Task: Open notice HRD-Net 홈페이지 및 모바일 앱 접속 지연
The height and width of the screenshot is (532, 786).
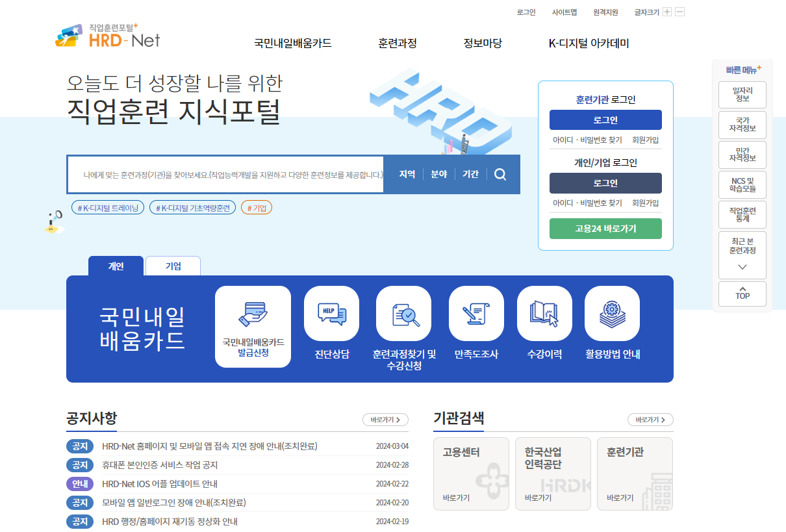Action: pos(210,446)
